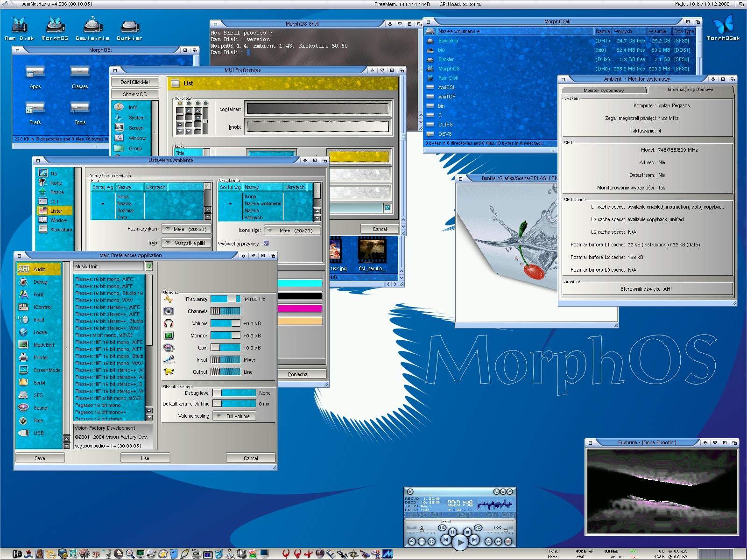Click the play button in audio player
Viewport: 747px width, 560px height.
pos(460,542)
